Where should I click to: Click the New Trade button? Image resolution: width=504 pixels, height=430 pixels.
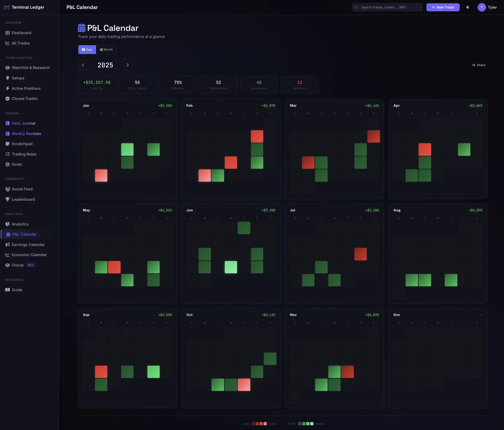point(443,7)
